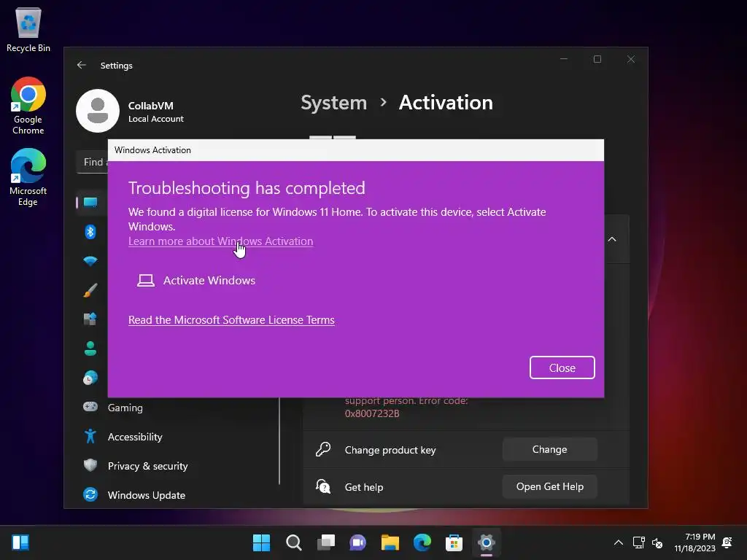The width and height of the screenshot is (747, 560).
Task: Open Network & internet Wi-Fi icon
Action: tap(90, 261)
